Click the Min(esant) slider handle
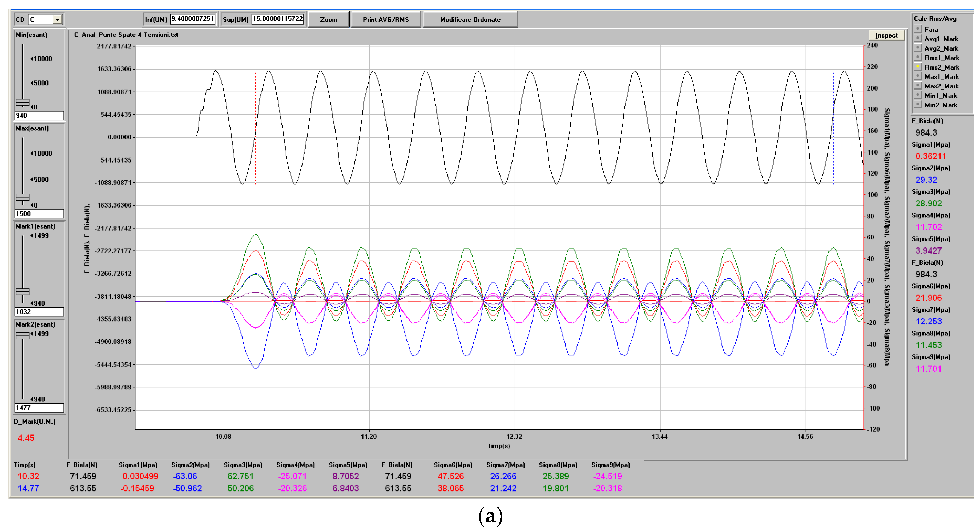This screenshot has width=980, height=532. click(22, 102)
